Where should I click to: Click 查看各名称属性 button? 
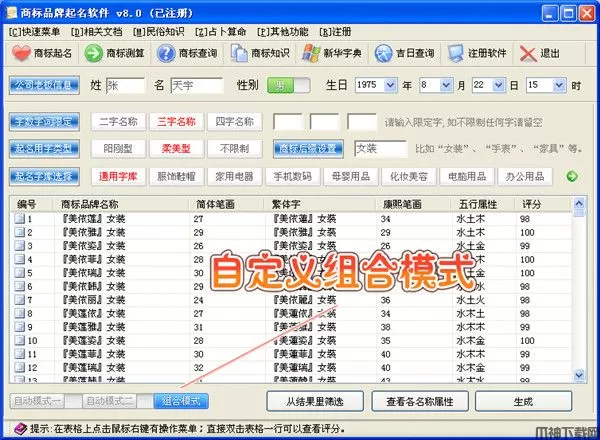pyautogui.click(x=420, y=401)
